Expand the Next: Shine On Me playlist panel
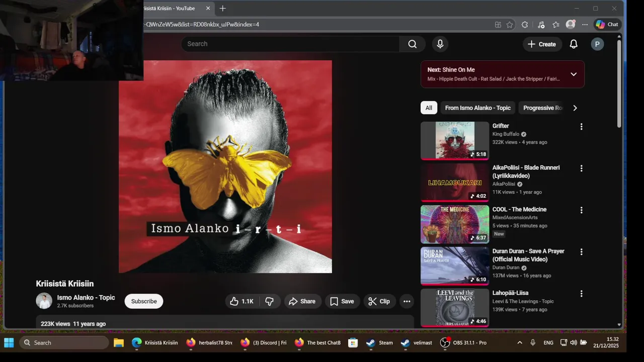This screenshot has width=644, height=362. click(x=574, y=74)
